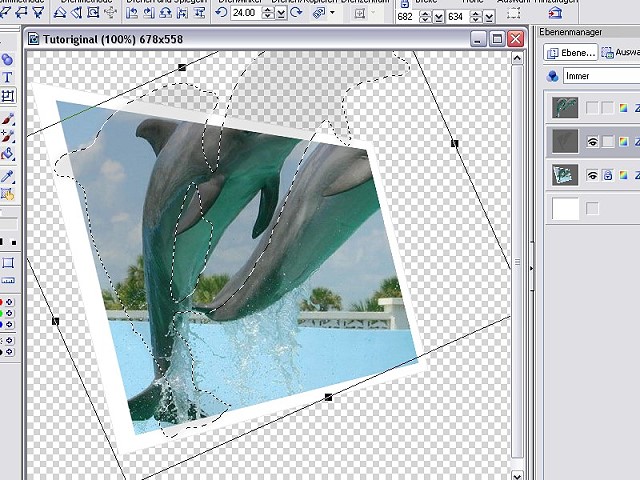Select the third photo layer thumbnail
Image resolution: width=640 pixels, height=480 pixels.
pyautogui.click(x=565, y=175)
